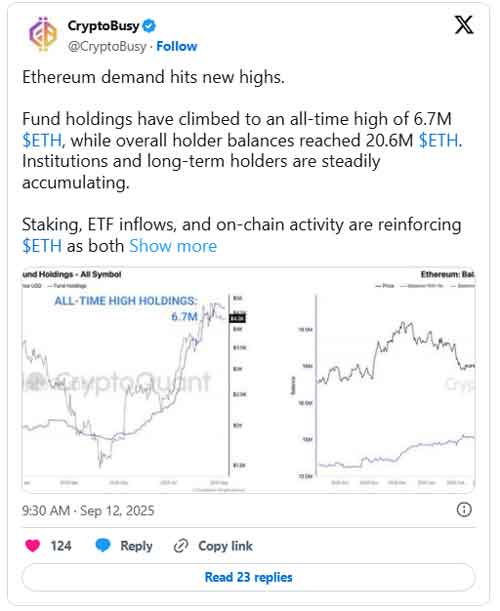Open the tweet info circle icon
Screen dimensions: 500x611
point(464,509)
